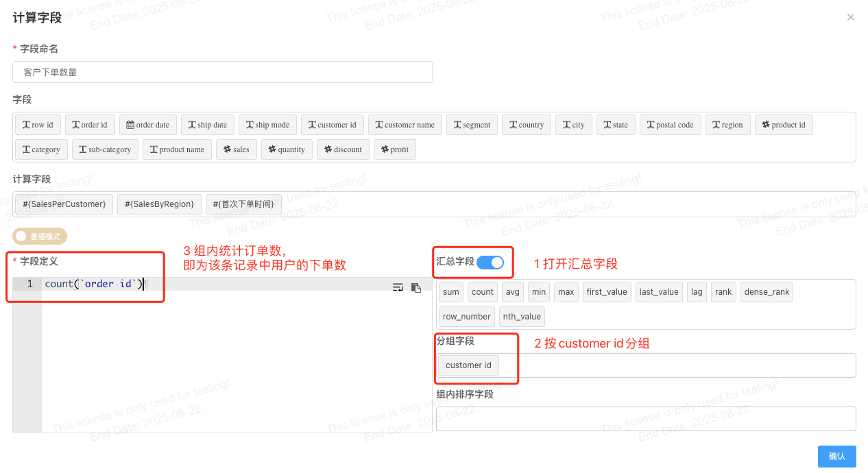Toggle word wrap icon in editor
868x473 pixels.
(398, 287)
